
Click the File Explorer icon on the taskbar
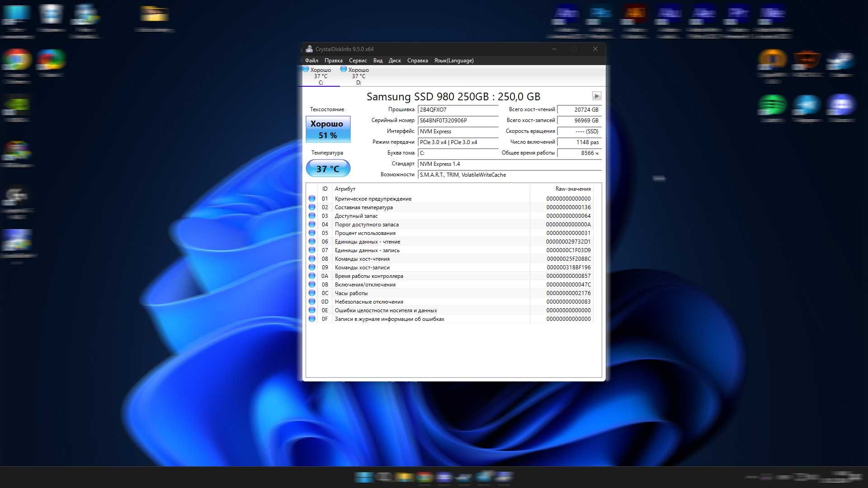pos(404,477)
